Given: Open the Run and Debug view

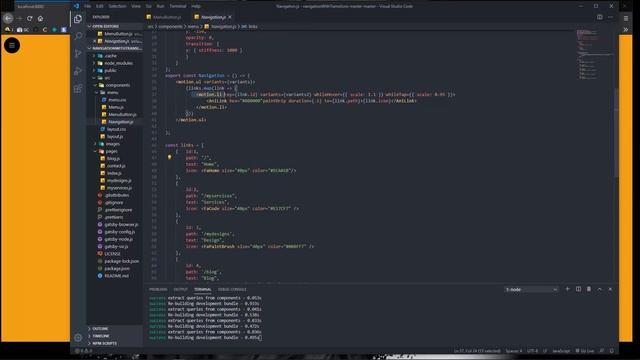Looking at the screenshot, I should coord(78,71).
